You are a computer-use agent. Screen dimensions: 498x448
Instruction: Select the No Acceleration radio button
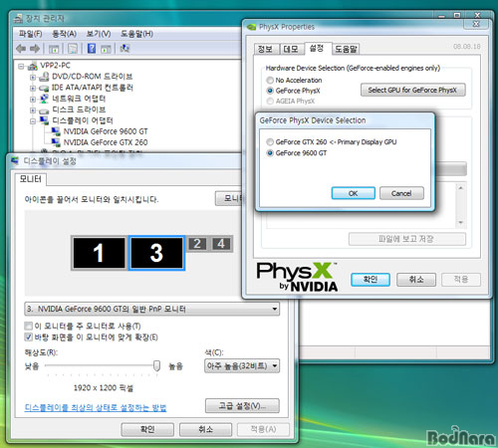point(270,81)
